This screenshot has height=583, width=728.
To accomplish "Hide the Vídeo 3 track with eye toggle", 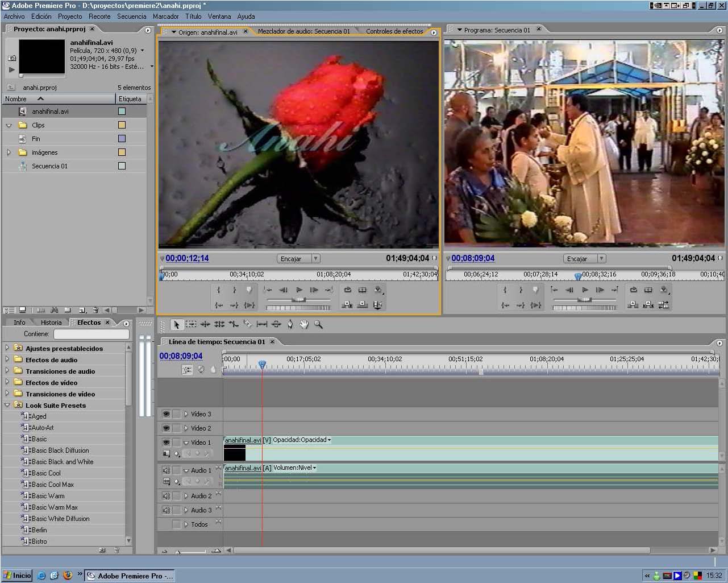I will pyautogui.click(x=166, y=414).
